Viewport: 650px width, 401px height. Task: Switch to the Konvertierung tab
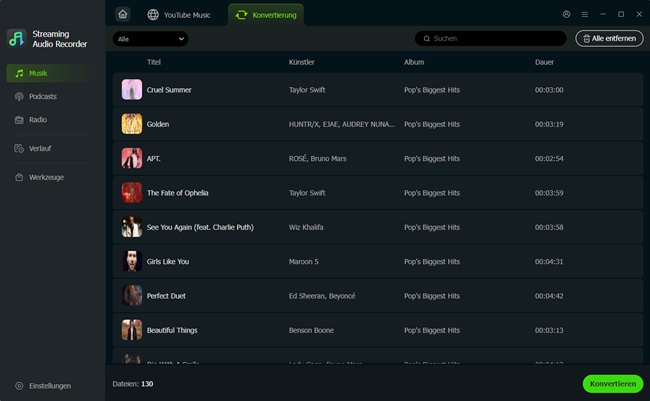click(266, 15)
